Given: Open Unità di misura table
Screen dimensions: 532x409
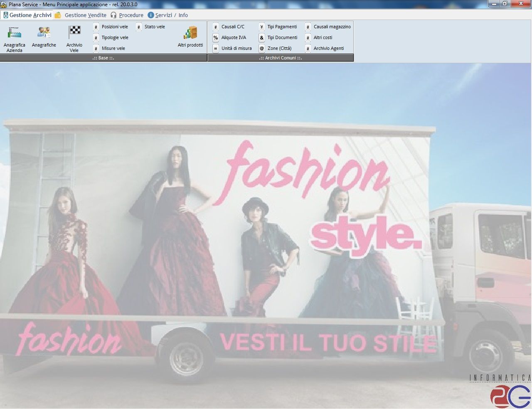Looking at the screenshot, I should 236,48.
